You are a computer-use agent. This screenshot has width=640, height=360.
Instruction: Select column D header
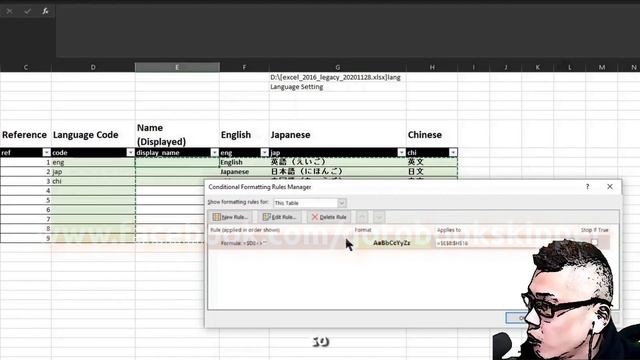pos(93,67)
